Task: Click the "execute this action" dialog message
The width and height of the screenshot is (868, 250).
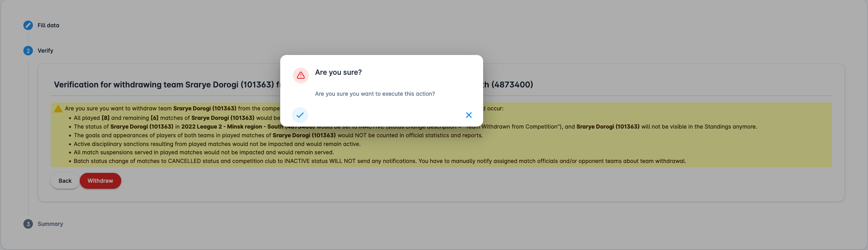Action: [x=375, y=94]
